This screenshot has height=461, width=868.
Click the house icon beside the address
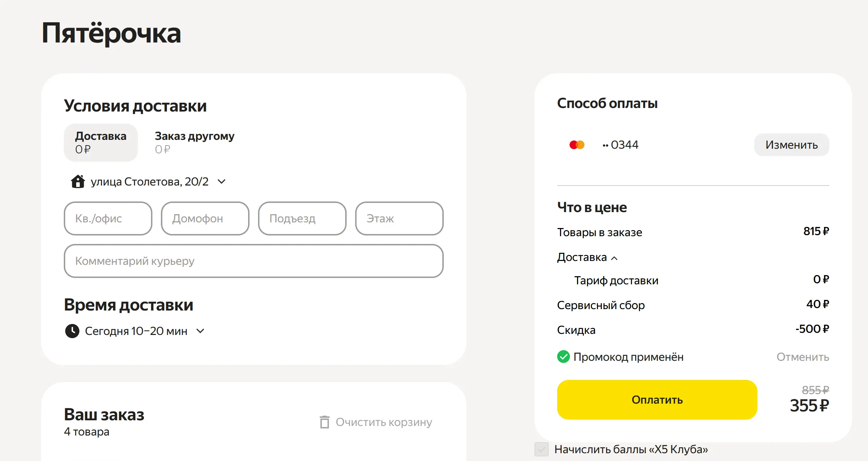[78, 182]
